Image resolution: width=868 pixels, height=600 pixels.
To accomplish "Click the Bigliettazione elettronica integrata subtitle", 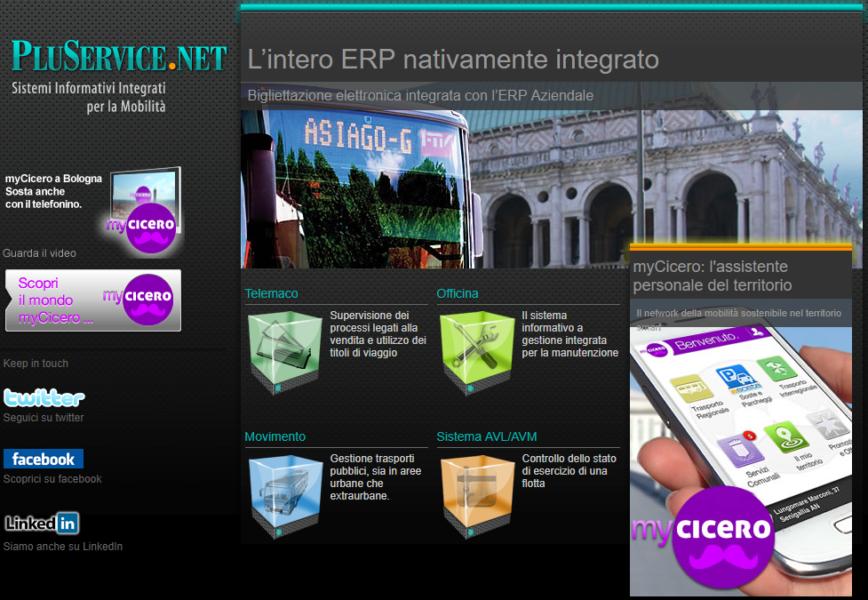I will click(x=420, y=95).
